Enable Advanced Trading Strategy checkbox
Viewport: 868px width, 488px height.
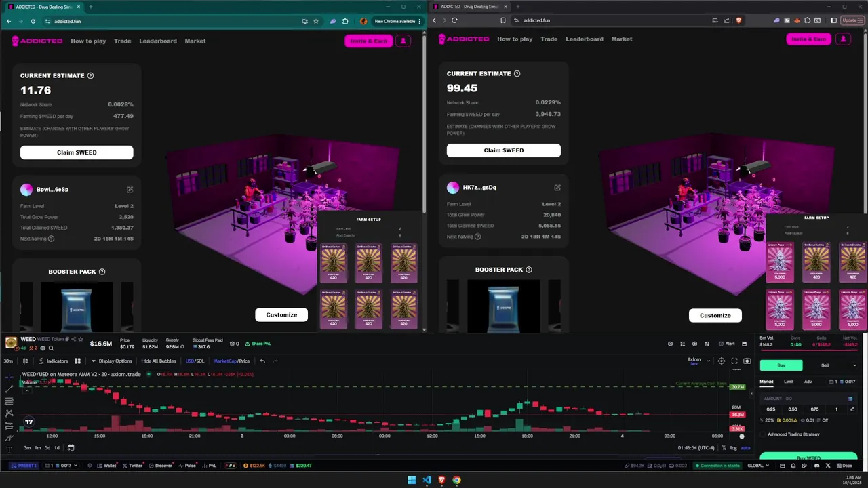coord(763,434)
